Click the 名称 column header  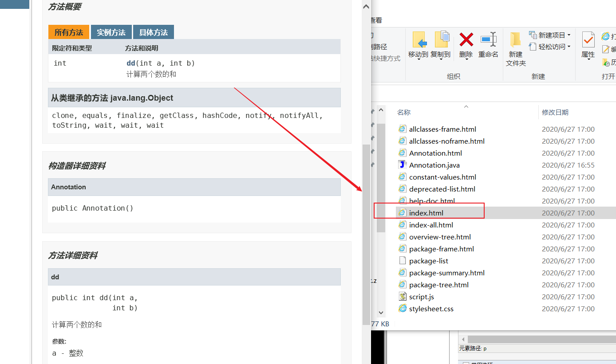(404, 113)
